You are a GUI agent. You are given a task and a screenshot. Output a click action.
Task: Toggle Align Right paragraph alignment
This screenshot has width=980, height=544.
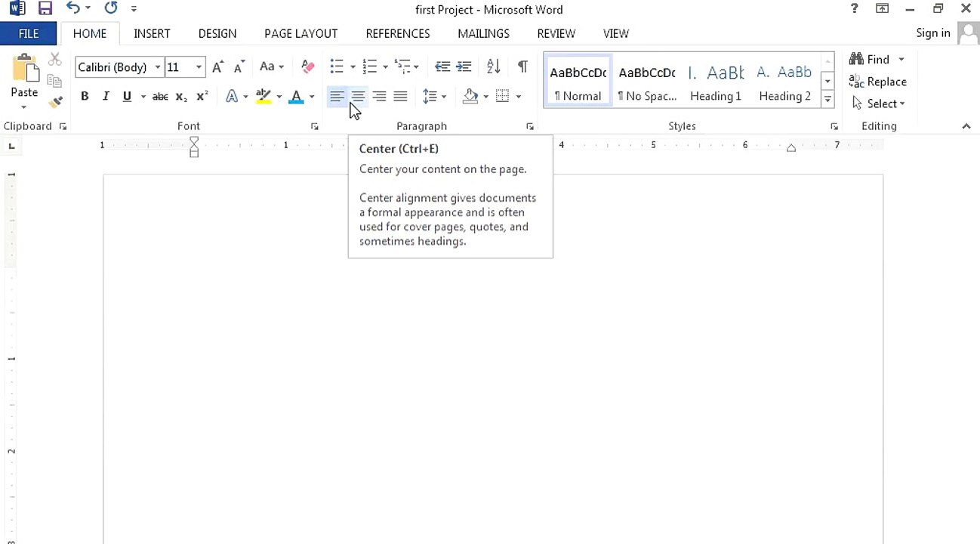pos(379,97)
